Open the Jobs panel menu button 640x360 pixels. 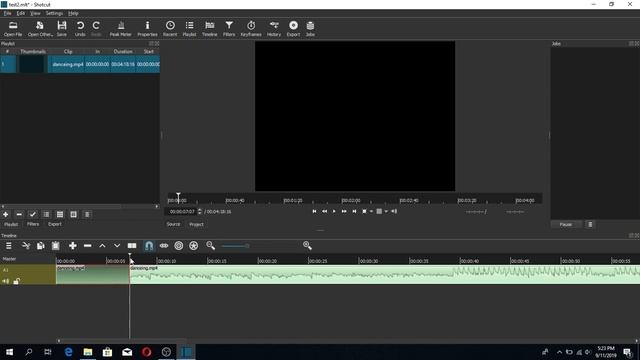(590, 224)
